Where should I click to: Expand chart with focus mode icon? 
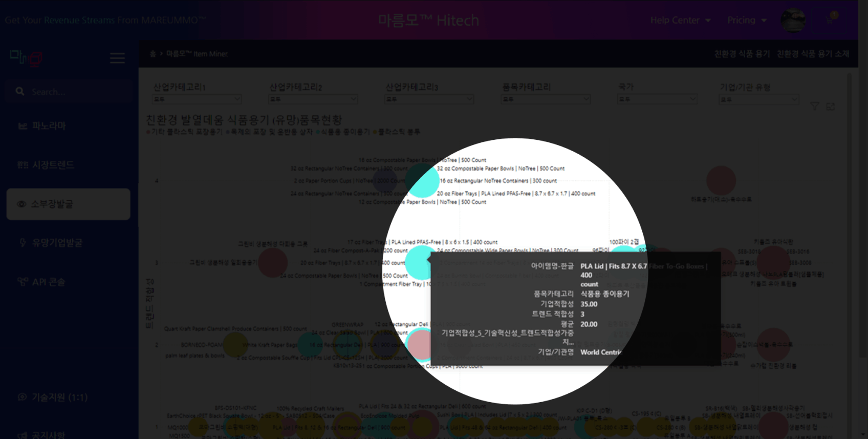830,106
